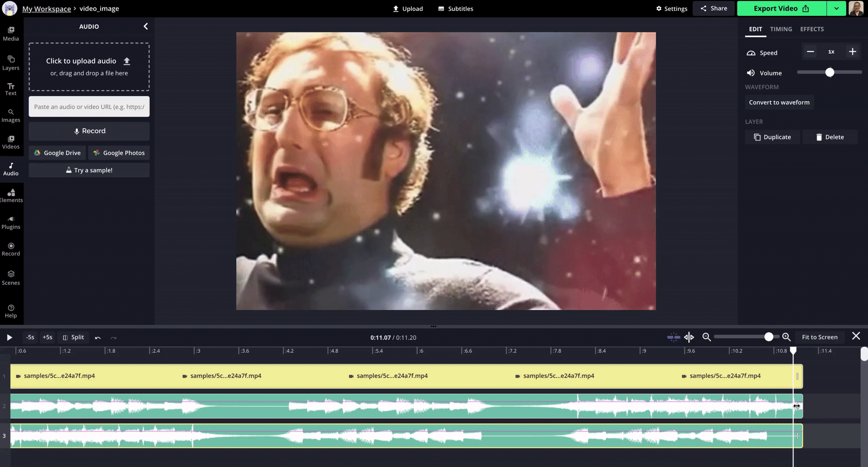The width and height of the screenshot is (868, 467).
Task: Click the upload audio drop zone
Action: tap(89, 67)
